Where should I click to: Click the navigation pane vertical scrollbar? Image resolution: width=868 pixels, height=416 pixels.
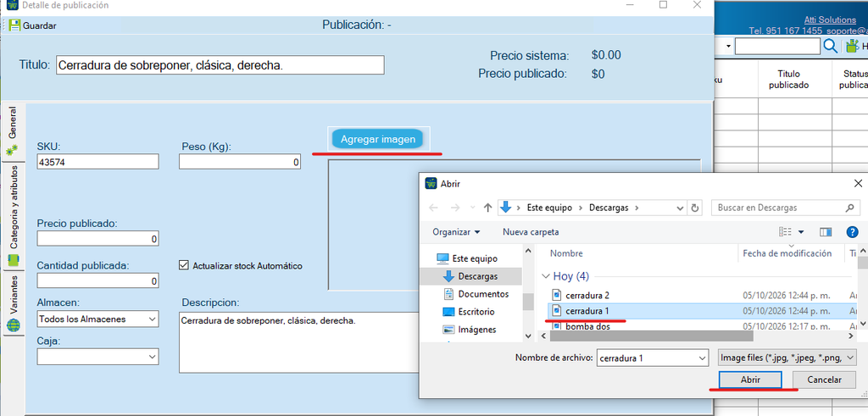pyautogui.click(x=529, y=302)
